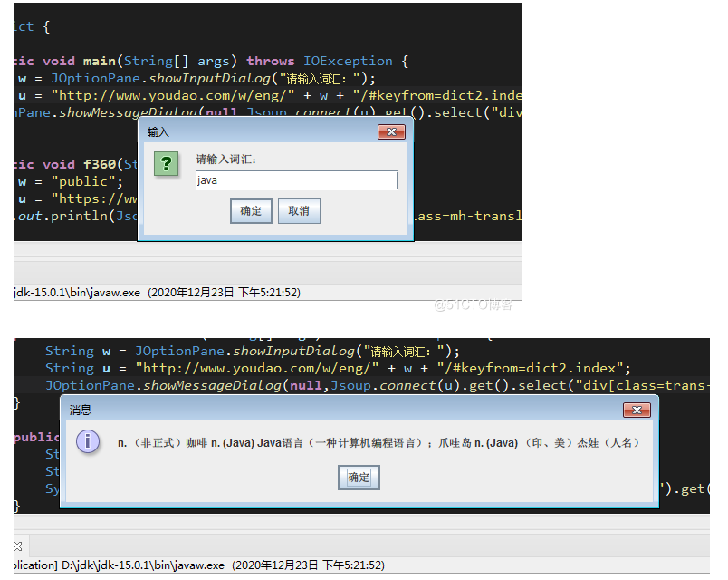This screenshot has height=580, width=728.
Task: Close the 输入 dialog with its X button
Action: click(x=391, y=132)
